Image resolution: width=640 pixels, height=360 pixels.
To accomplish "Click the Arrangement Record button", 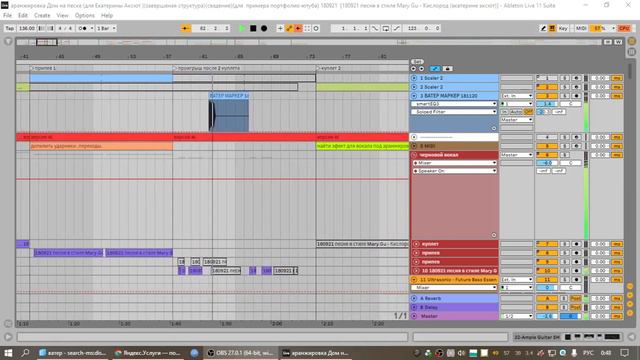I will pos(264,28).
